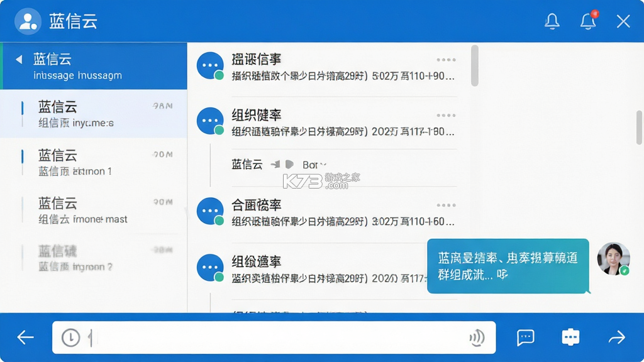The width and height of the screenshot is (644, 362).
Task: Click the 组缎瘧率 message title
Action: pos(257,261)
